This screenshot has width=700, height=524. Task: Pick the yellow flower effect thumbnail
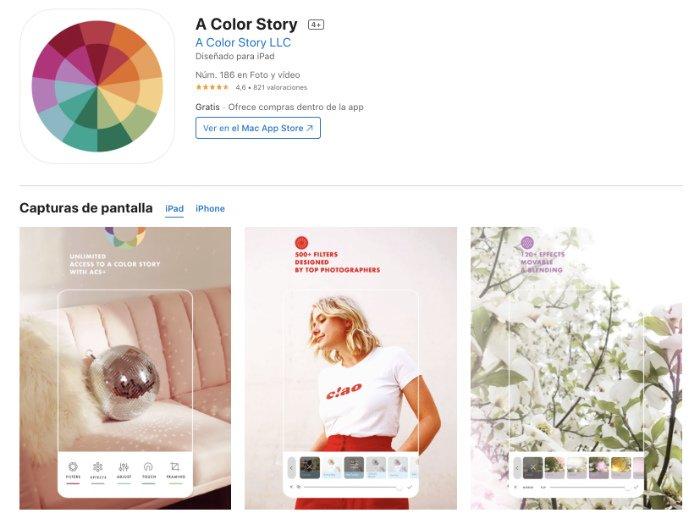tap(621, 468)
